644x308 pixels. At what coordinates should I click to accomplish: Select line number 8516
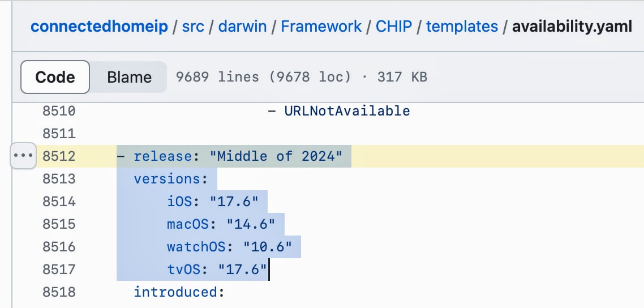point(59,247)
